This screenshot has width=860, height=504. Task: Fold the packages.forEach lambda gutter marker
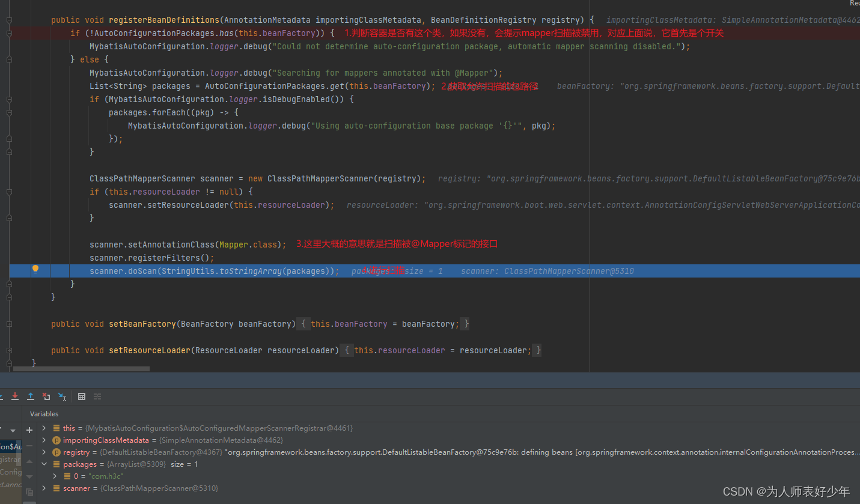tap(9, 112)
